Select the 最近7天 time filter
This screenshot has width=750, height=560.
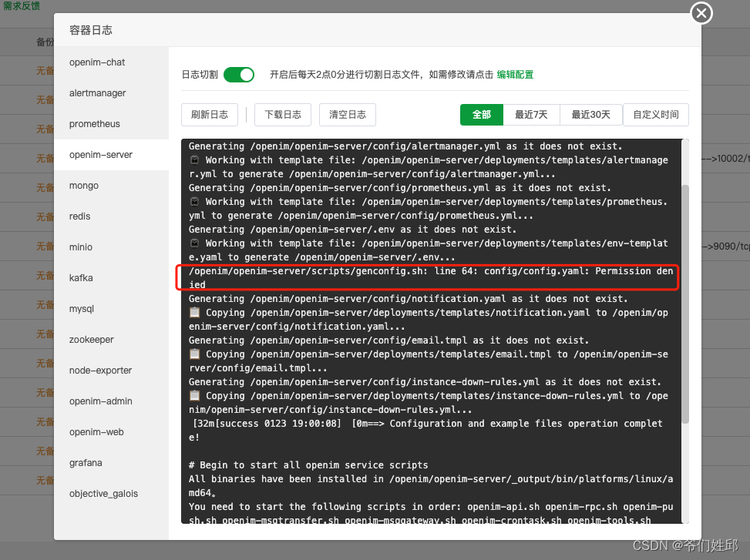531,115
